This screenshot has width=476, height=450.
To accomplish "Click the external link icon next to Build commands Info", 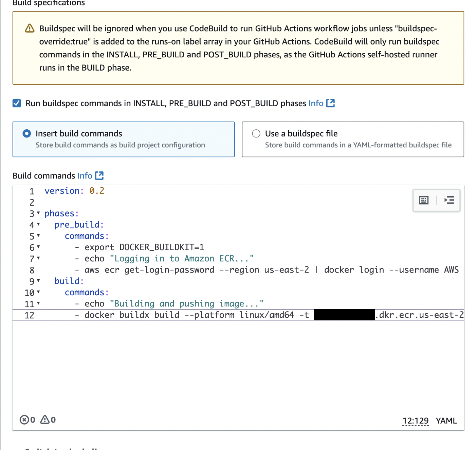I will pyautogui.click(x=99, y=175).
